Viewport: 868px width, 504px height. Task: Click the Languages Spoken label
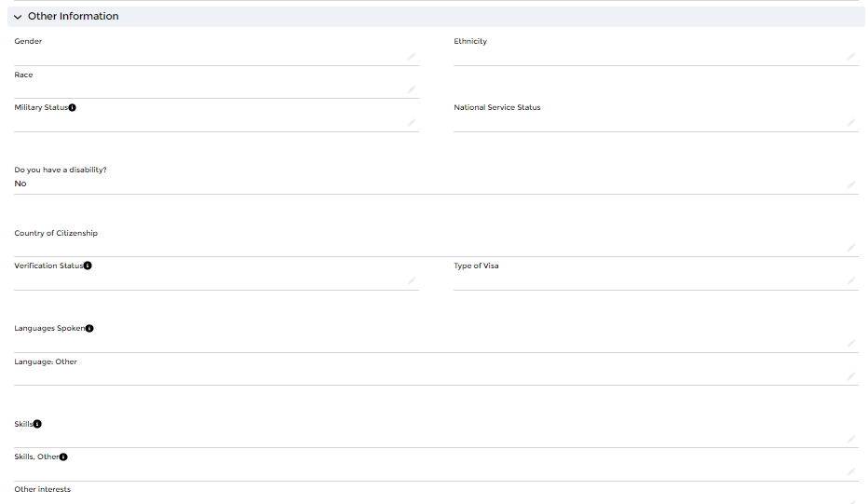coord(49,329)
